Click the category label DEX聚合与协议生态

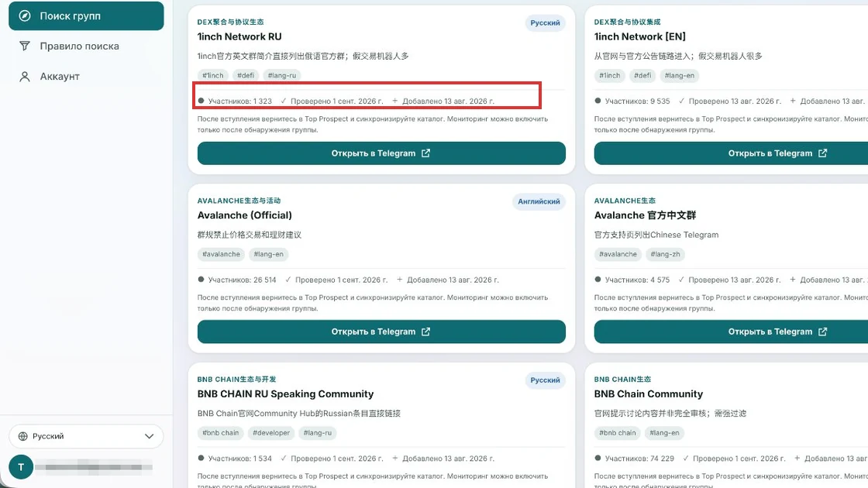[231, 22]
